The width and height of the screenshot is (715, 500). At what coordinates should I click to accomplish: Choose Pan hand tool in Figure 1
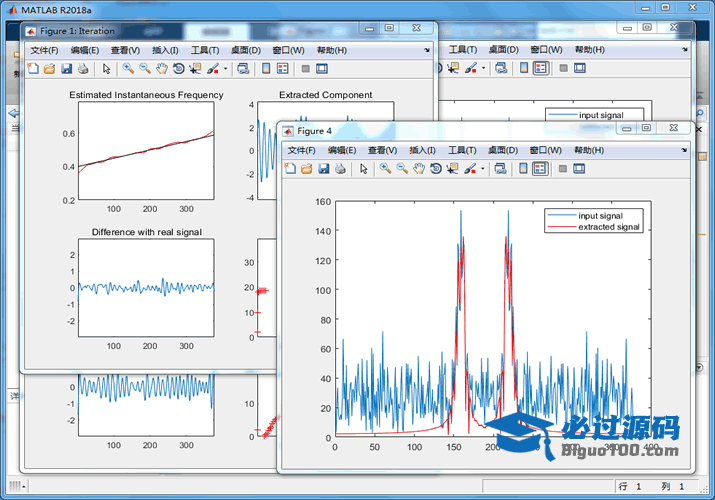point(162,69)
